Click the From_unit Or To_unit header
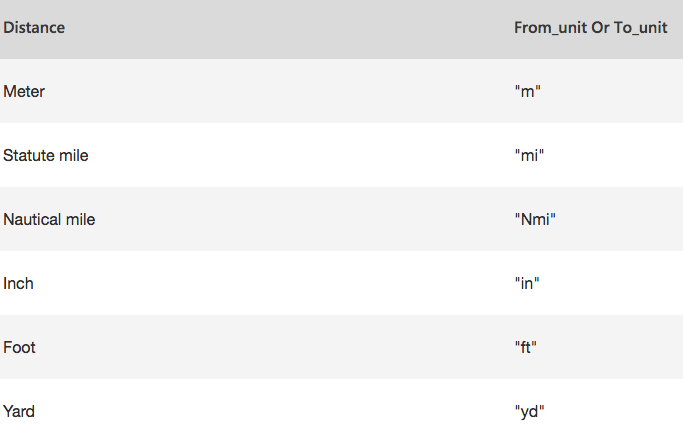 (x=590, y=28)
